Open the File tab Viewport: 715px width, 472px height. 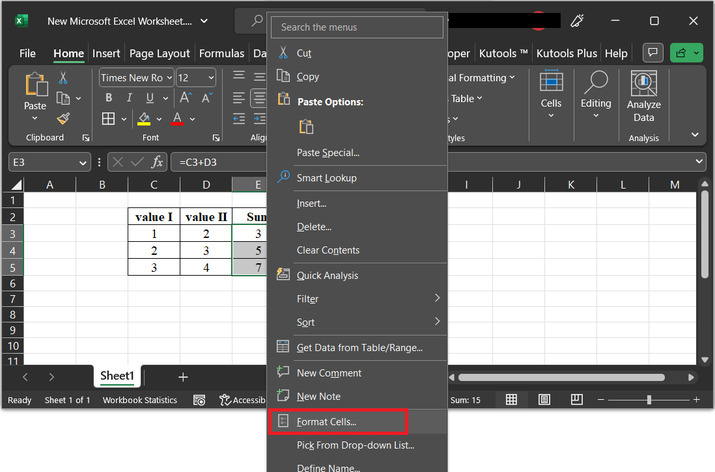pos(27,53)
